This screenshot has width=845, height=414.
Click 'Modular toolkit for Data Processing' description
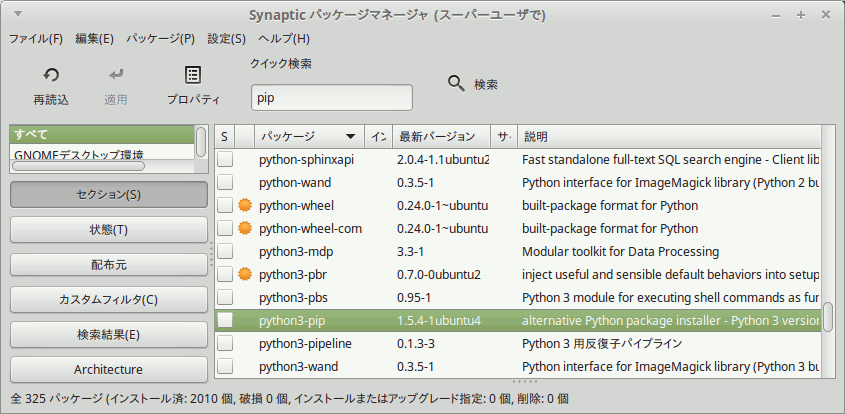point(621,252)
